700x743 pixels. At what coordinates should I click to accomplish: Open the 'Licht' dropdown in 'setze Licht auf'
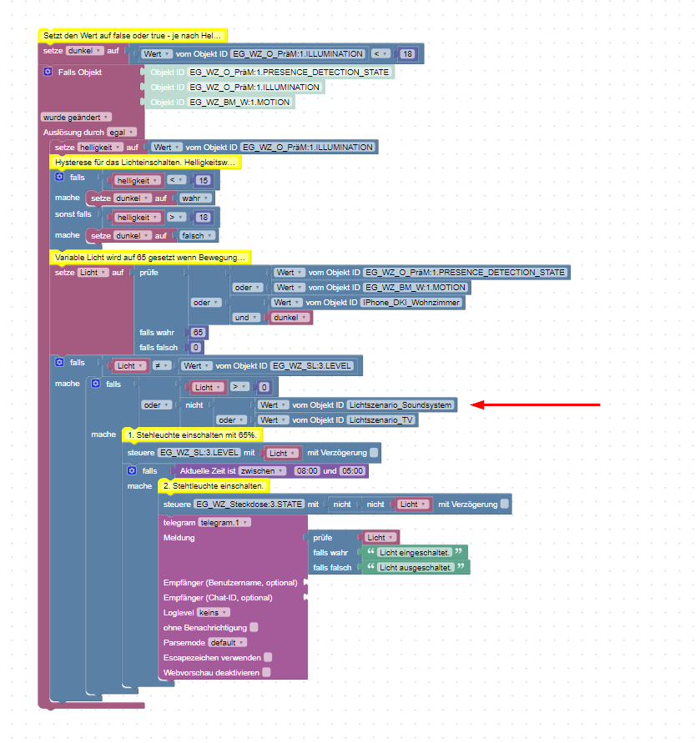[93, 273]
